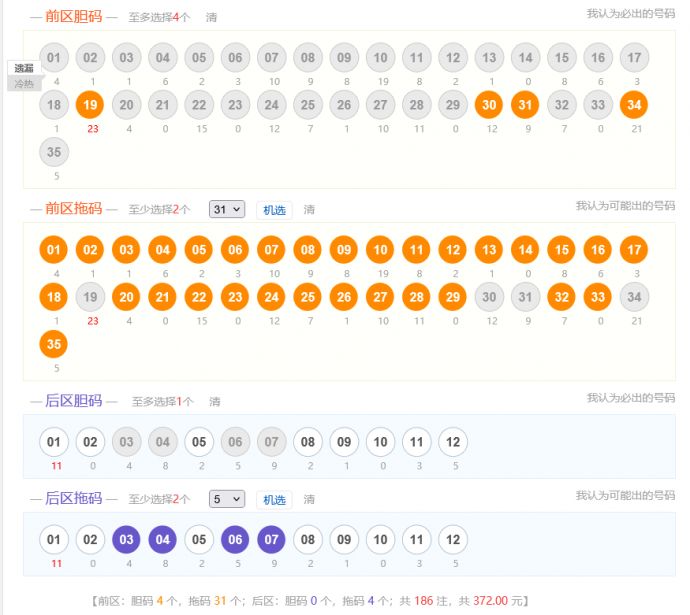Screen dimensions: 690x615
Task: Select ball 12 in 后区胆码 section
Action: (x=452, y=442)
